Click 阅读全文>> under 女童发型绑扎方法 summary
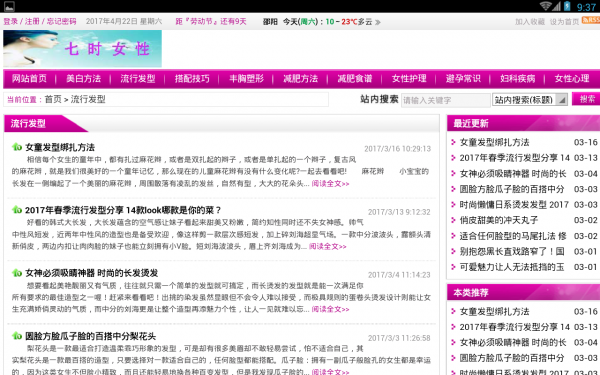The height and width of the screenshot is (375, 600). [330, 184]
